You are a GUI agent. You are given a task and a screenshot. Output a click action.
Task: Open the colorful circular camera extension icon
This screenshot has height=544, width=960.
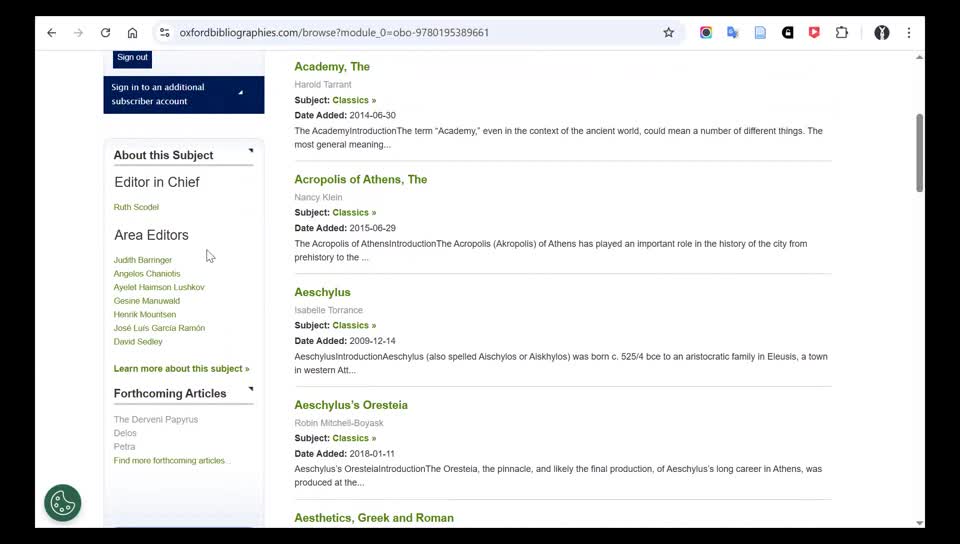706,33
